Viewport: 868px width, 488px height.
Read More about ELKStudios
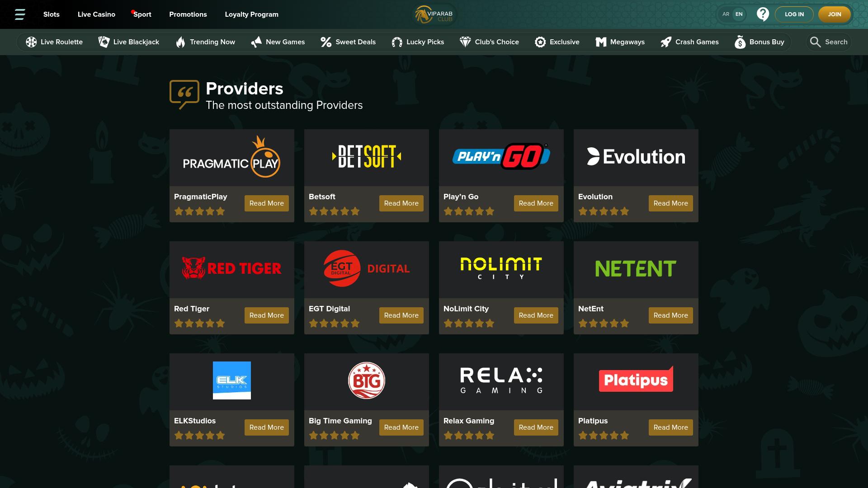pos(267,427)
